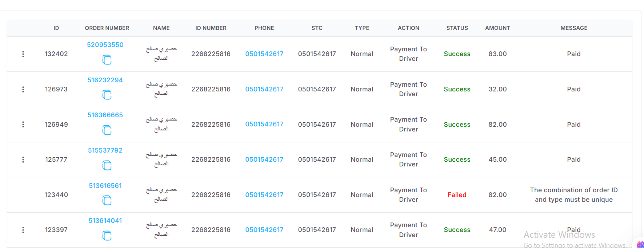The width and height of the screenshot is (644, 248).
Task: Open the three-dot menu for row 123397
Action: [x=23, y=230]
